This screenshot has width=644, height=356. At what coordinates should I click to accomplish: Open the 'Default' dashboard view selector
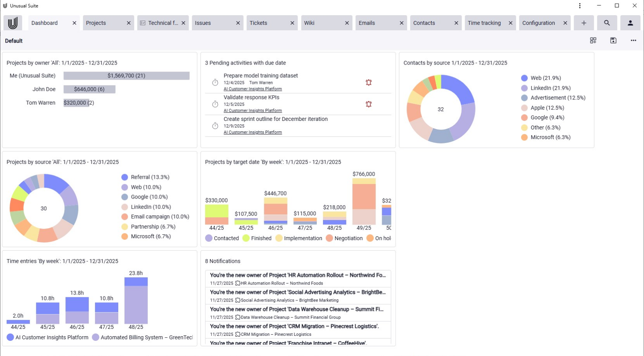13,40
